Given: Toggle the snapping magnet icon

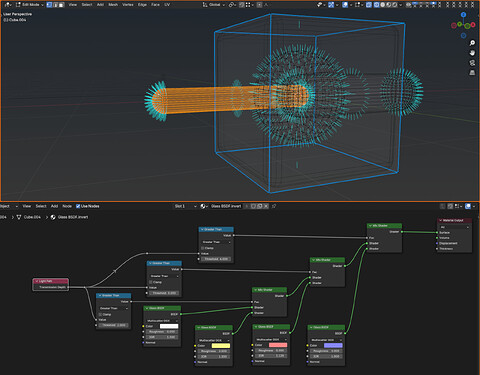Looking at the screenshot, I should 241,5.
